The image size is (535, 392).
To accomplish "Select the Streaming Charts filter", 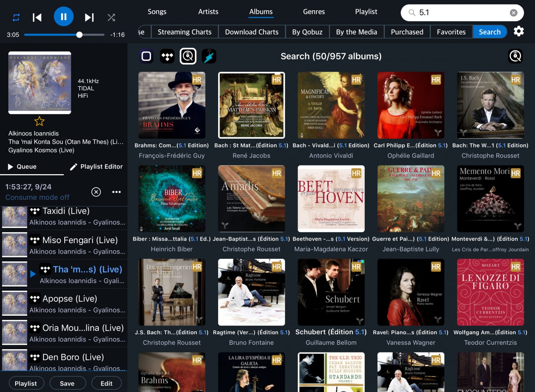I will 184,32.
